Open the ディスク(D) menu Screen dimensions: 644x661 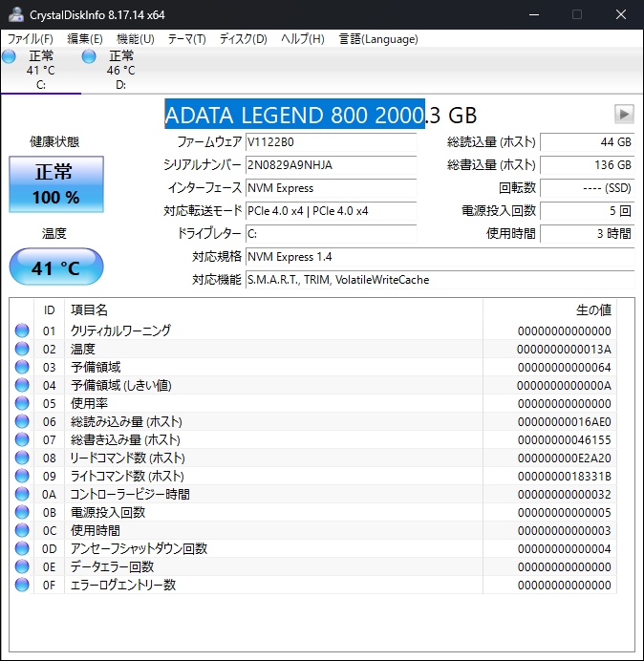pyautogui.click(x=244, y=39)
